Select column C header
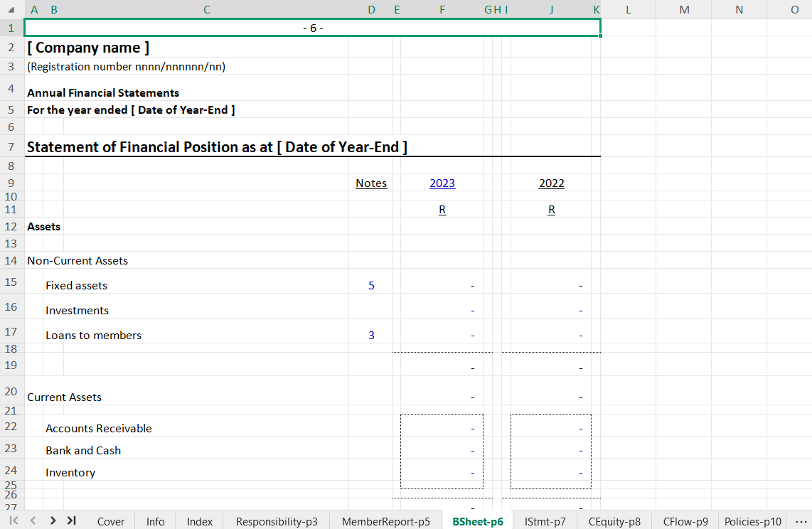The image size is (812, 529). tap(206, 9)
